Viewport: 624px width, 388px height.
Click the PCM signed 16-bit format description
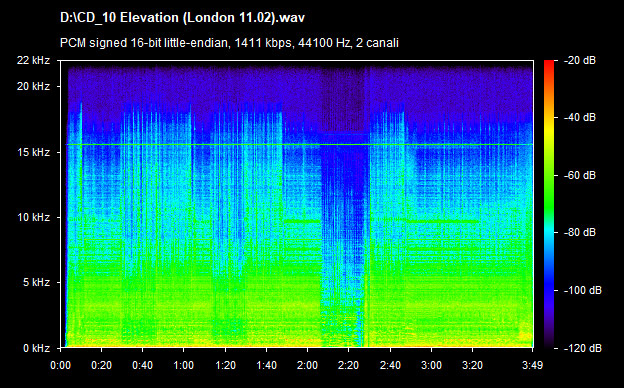click(229, 43)
